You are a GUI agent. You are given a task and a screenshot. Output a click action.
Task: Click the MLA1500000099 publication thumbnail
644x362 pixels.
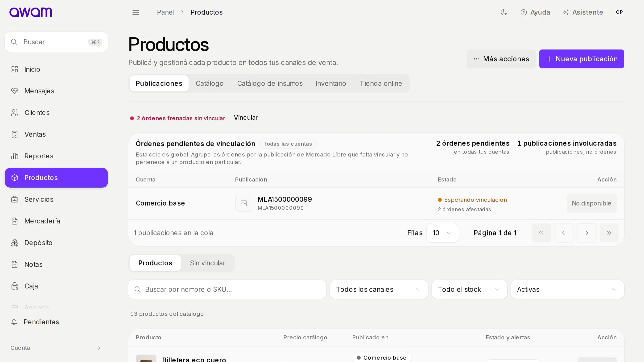244,203
